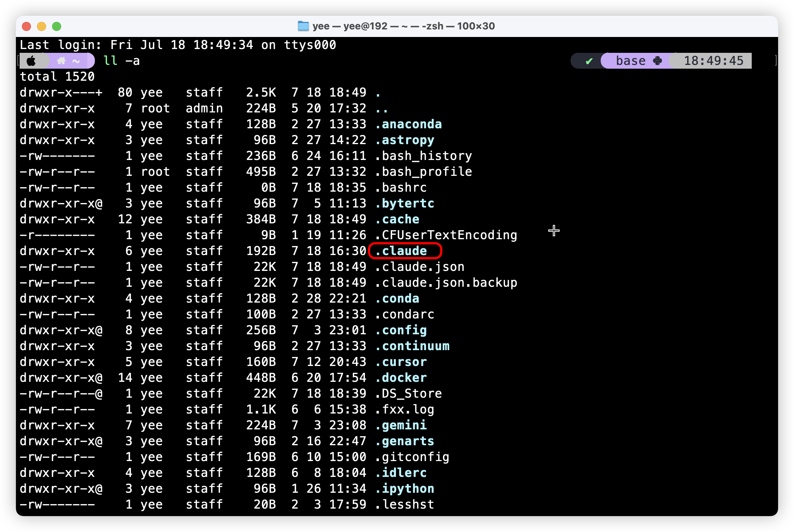Click the Python icon next to base
Screen dimensions: 794x532
click(657, 61)
